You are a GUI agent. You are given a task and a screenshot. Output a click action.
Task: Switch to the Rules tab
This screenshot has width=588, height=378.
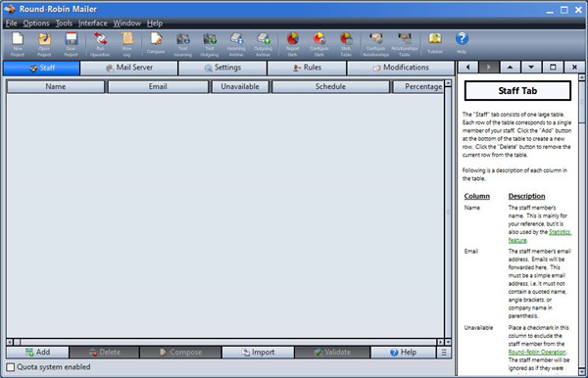point(307,68)
